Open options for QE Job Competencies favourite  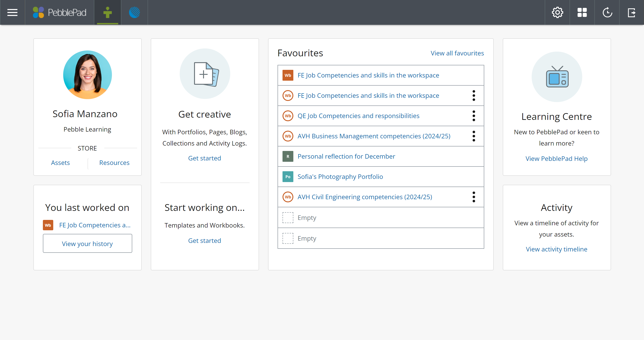tap(473, 116)
